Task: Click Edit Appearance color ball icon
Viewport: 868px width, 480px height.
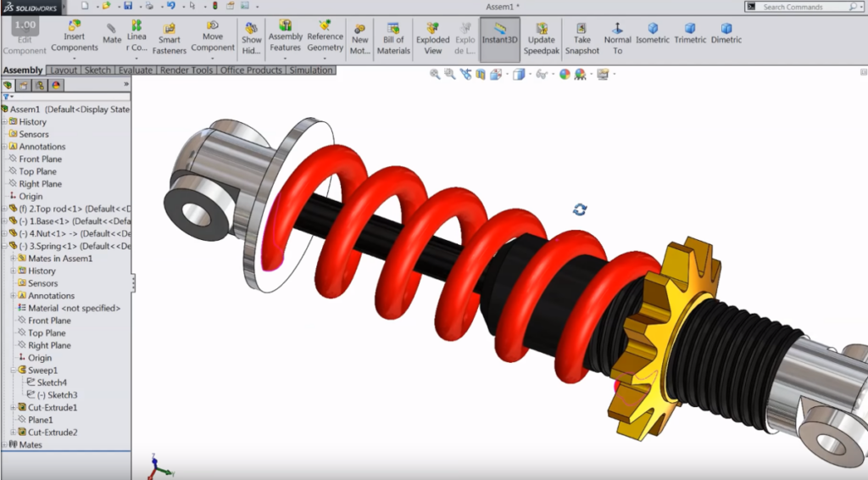Action: coord(565,74)
